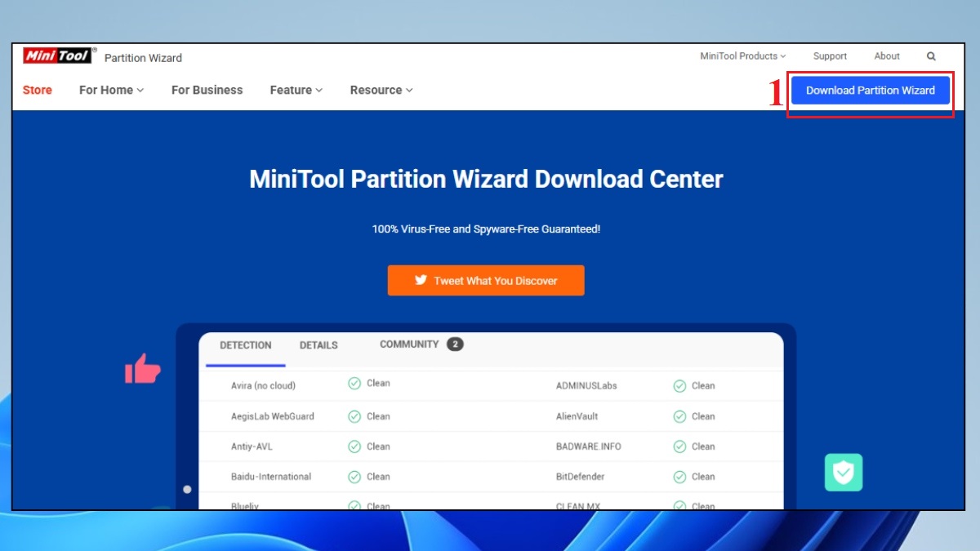Click the checkmark beside AegisLab WebGuard
The width and height of the screenshot is (980, 551).
[355, 416]
